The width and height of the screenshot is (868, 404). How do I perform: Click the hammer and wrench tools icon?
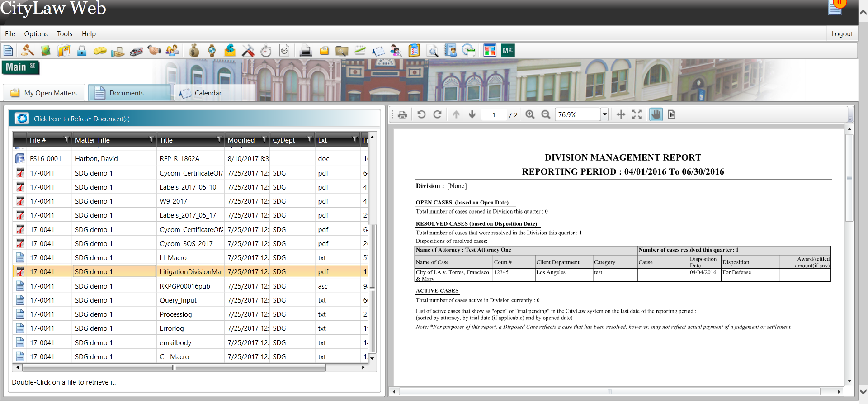pos(248,51)
